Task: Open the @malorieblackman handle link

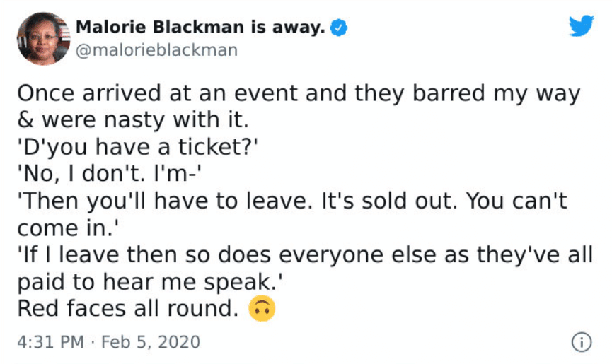Action: tap(156, 50)
